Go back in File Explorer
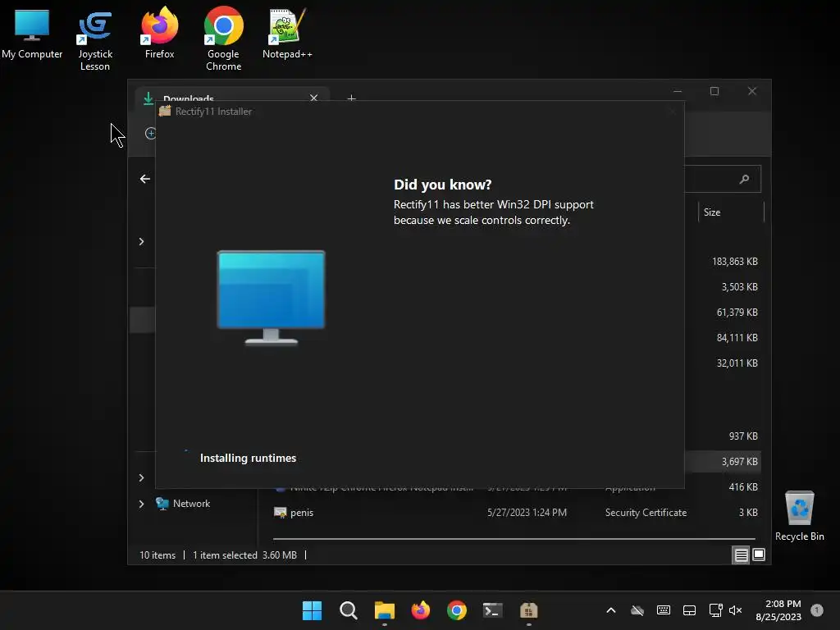840x630 pixels. pyautogui.click(x=144, y=179)
